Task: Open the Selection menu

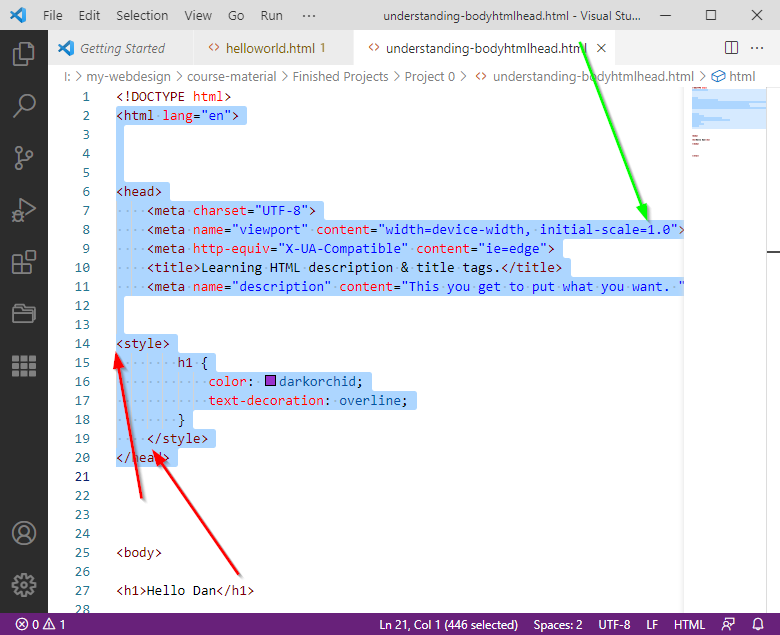Action: point(142,15)
